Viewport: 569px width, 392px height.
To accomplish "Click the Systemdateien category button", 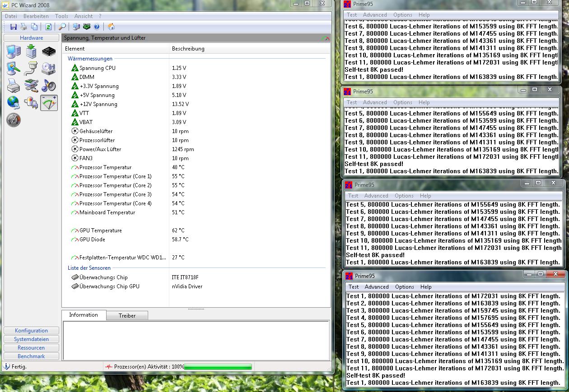I will coord(31,339).
